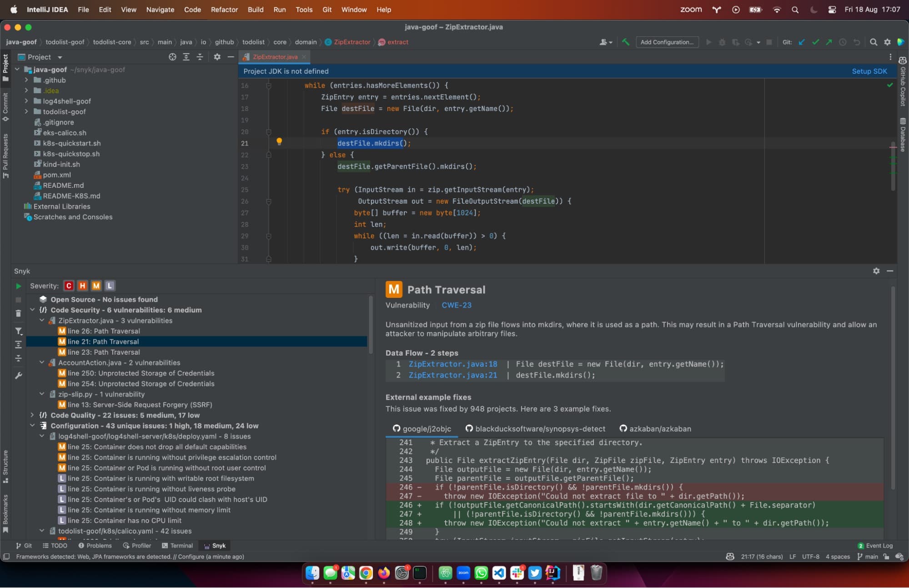Open Event Log in status bar
The width and height of the screenshot is (909, 588).
tap(875, 546)
